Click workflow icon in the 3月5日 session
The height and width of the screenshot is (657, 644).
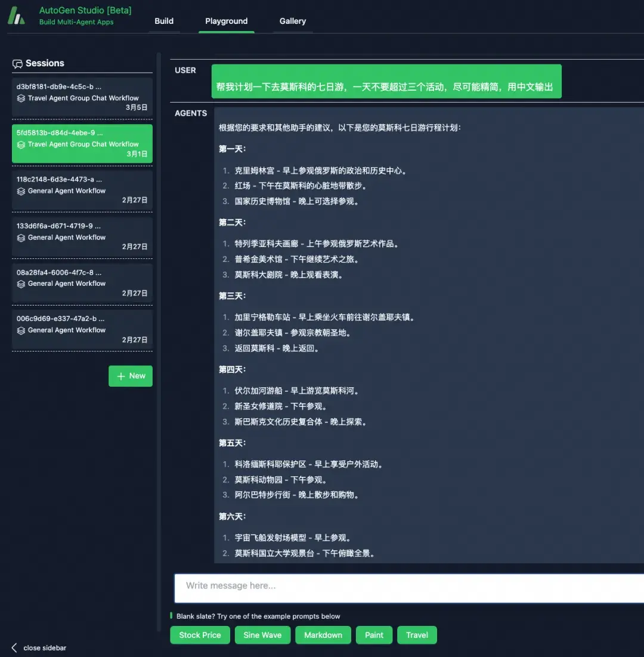click(x=21, y=98)
